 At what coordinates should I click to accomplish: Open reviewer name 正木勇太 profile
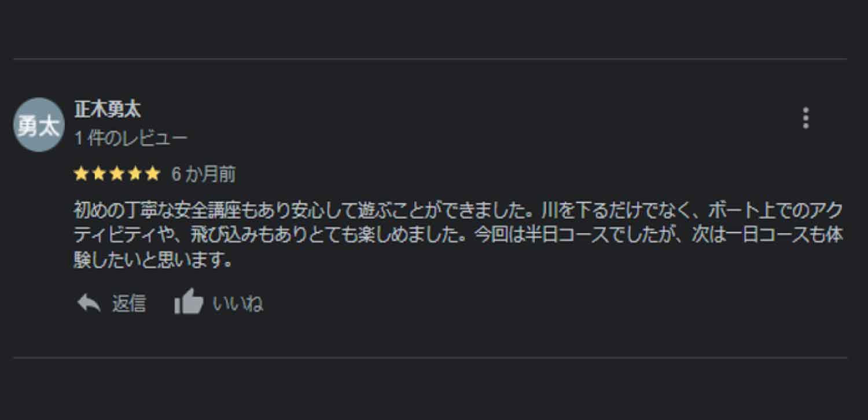click(x=108, y=109)
